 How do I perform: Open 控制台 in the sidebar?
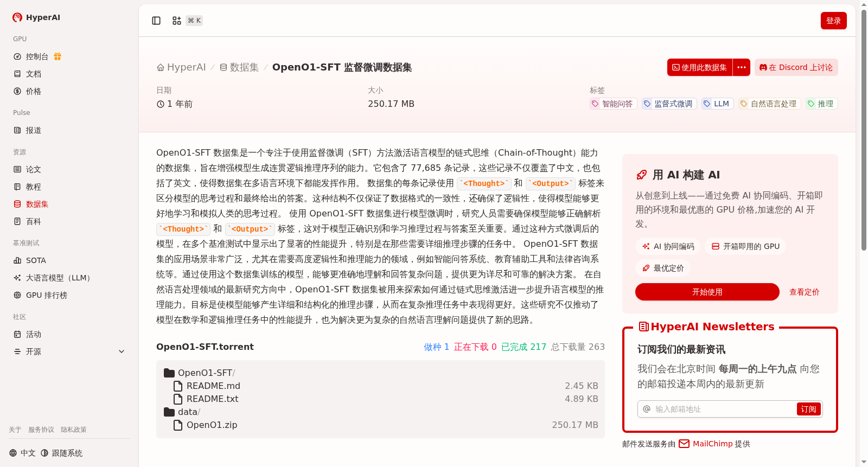(x=37, y=56)
